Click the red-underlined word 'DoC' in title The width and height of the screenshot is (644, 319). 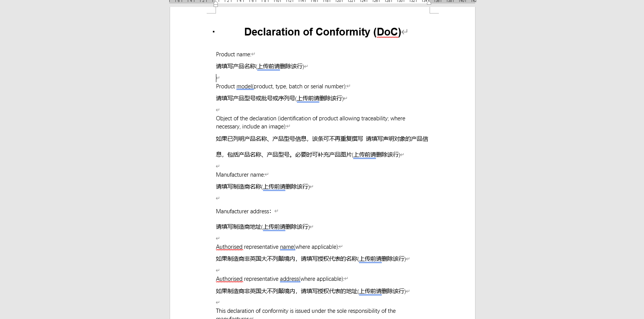(388, 32)
